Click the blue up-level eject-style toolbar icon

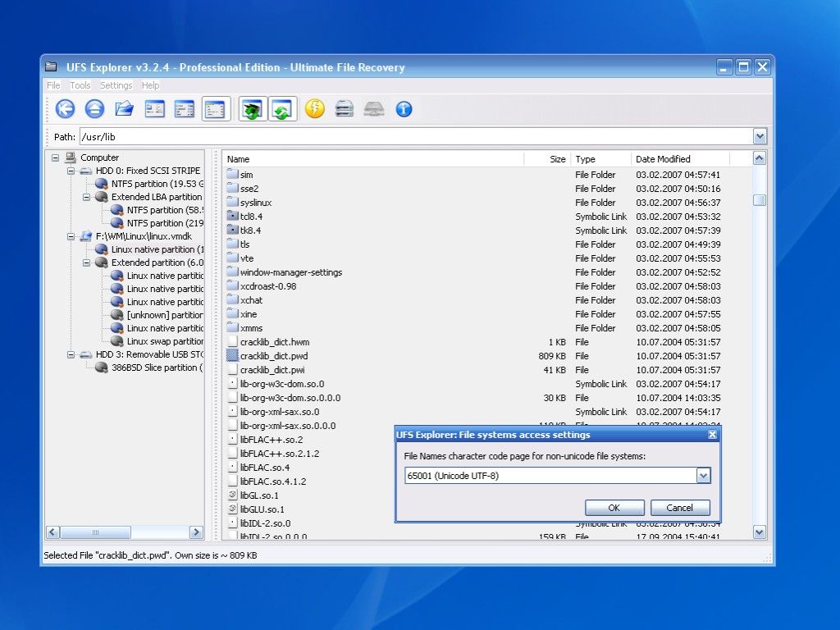coord(95,109)
